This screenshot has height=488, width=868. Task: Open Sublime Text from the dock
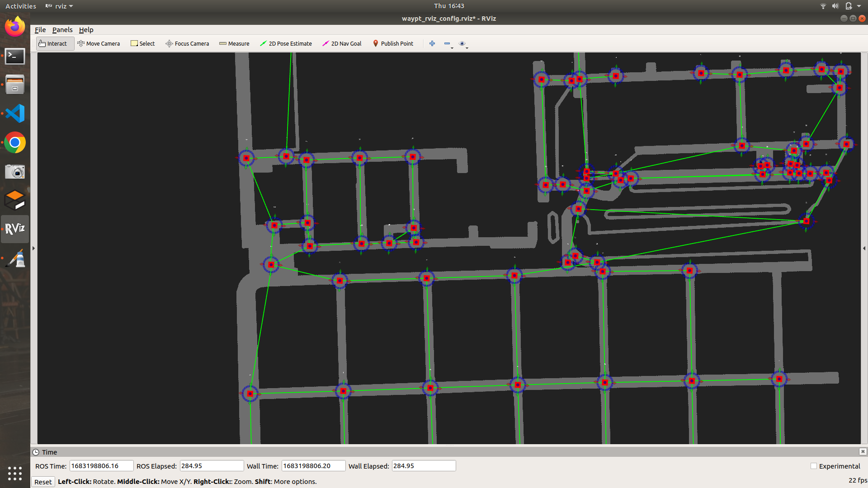15,200
